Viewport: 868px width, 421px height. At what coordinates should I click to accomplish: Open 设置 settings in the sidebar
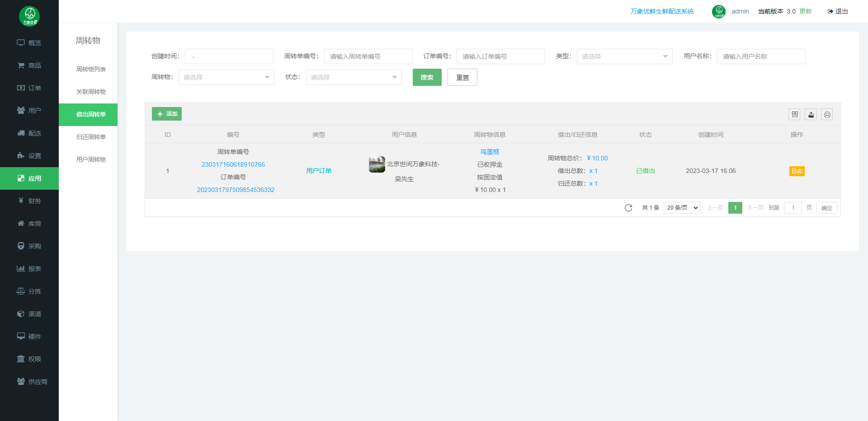[29, 156]
